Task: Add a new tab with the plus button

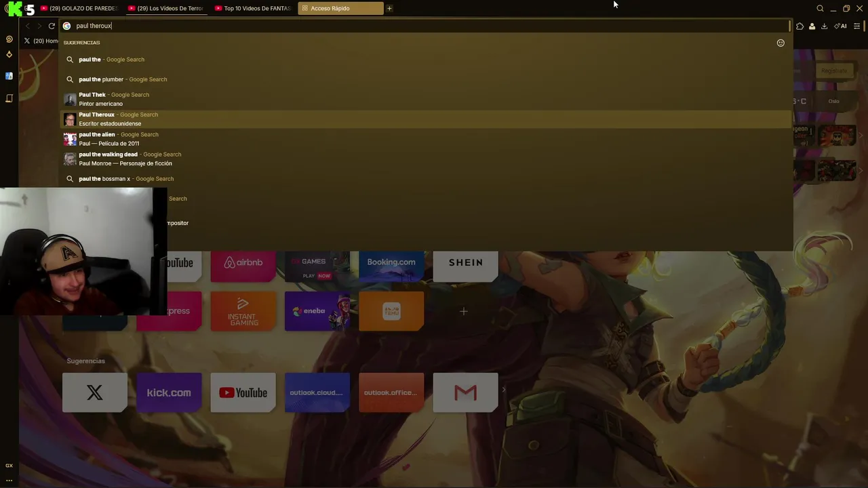Action: [x=389, y=8]
